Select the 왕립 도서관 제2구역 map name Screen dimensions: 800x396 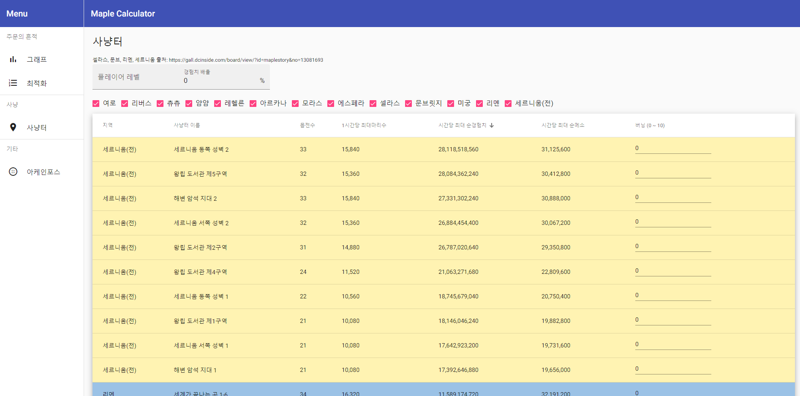click(201, 248)
